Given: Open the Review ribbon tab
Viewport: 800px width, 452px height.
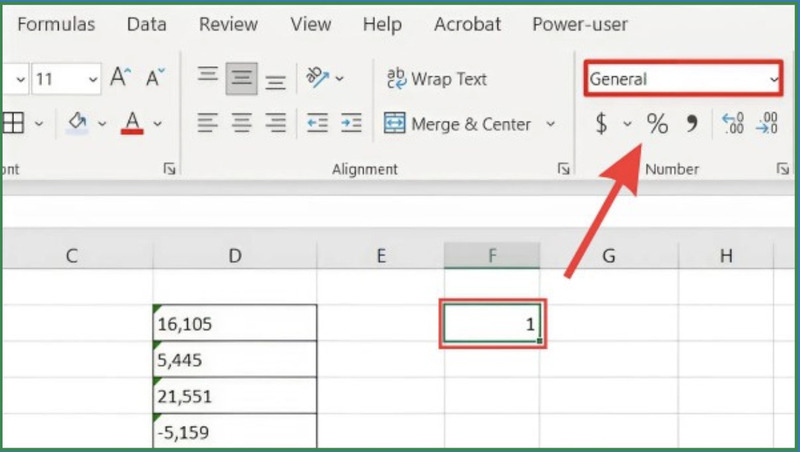Looking at the screenshot, I should (228, 24).
